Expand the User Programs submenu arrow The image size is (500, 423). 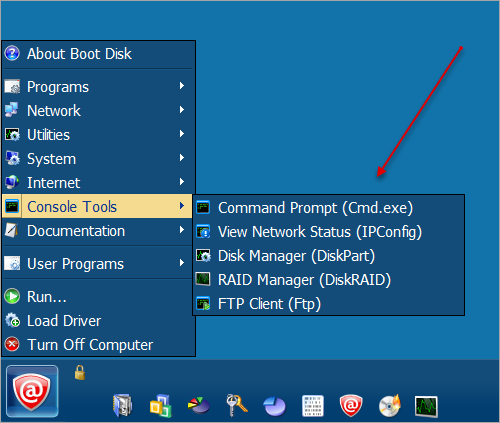click(182, 263)
